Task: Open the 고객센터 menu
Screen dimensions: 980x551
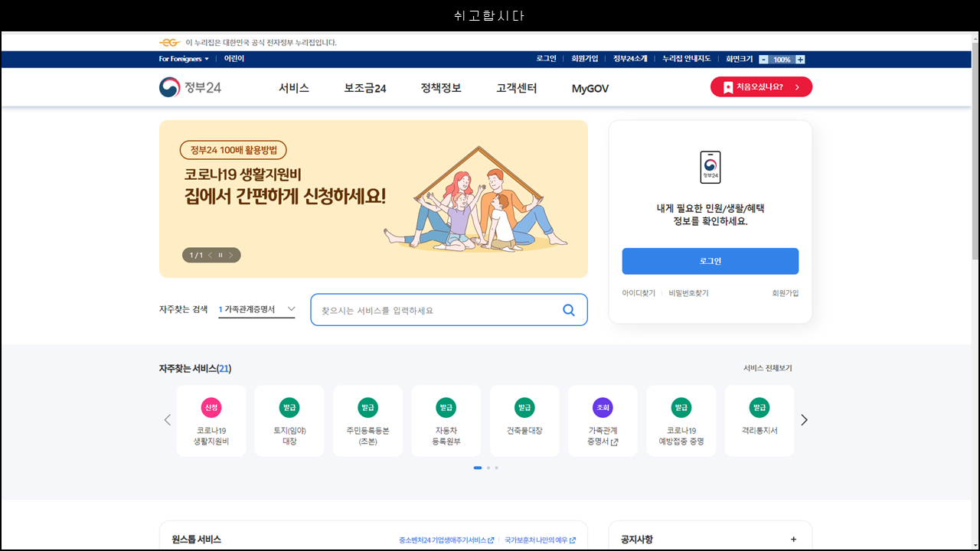Action: click(x=517, y=88)
